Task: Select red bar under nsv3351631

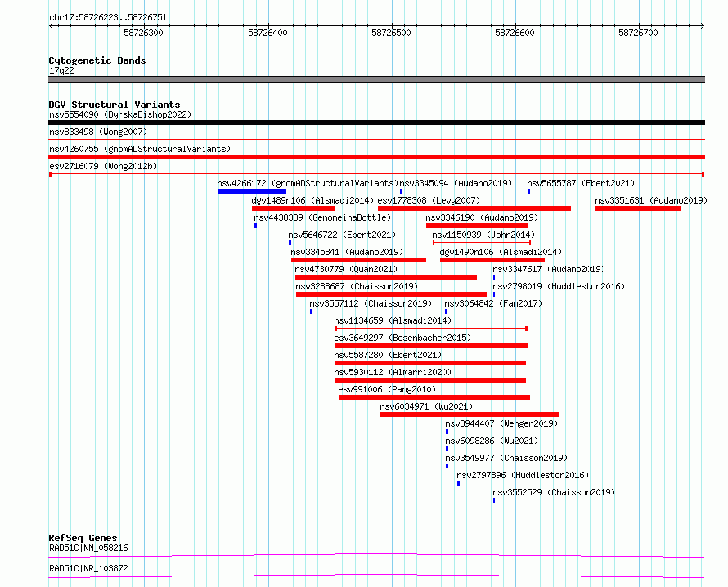Action: 638,208
